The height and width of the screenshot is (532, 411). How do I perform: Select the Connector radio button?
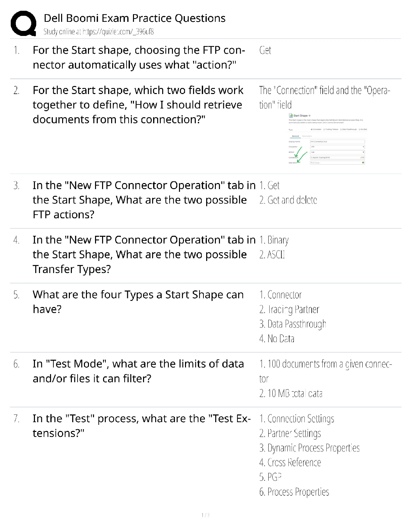(312, 129)
